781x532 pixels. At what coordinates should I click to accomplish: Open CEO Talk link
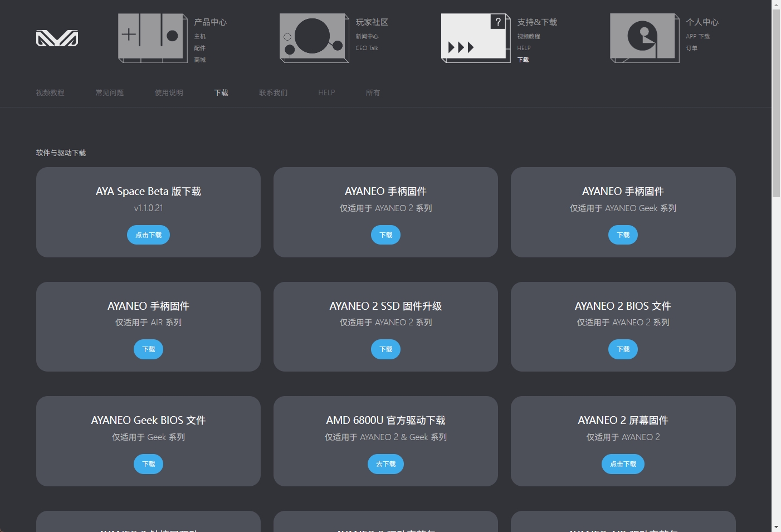367,48
